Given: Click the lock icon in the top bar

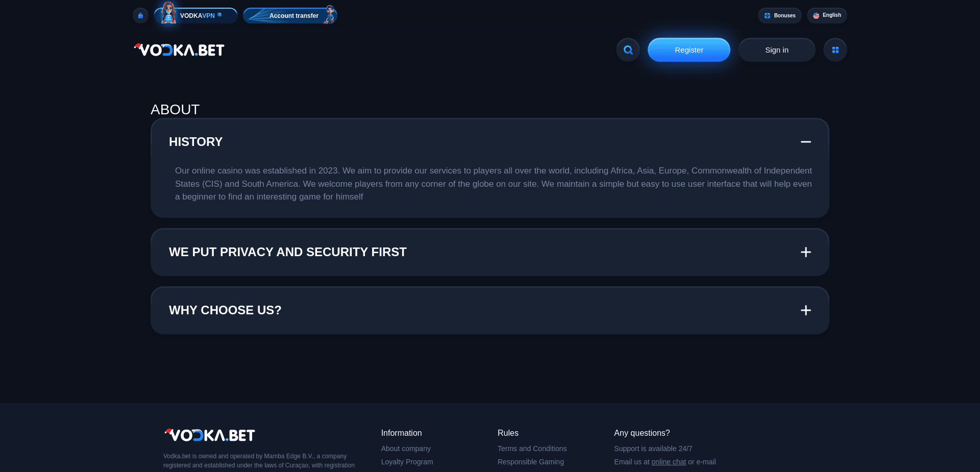Looking at the screenshot, I should tap(140, 15).
